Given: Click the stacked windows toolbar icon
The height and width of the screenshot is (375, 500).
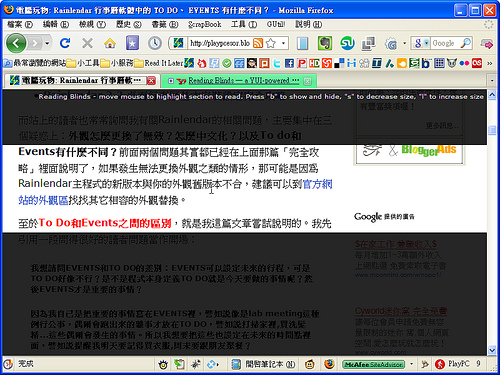Looking at the screenshot, I should 368,43.
